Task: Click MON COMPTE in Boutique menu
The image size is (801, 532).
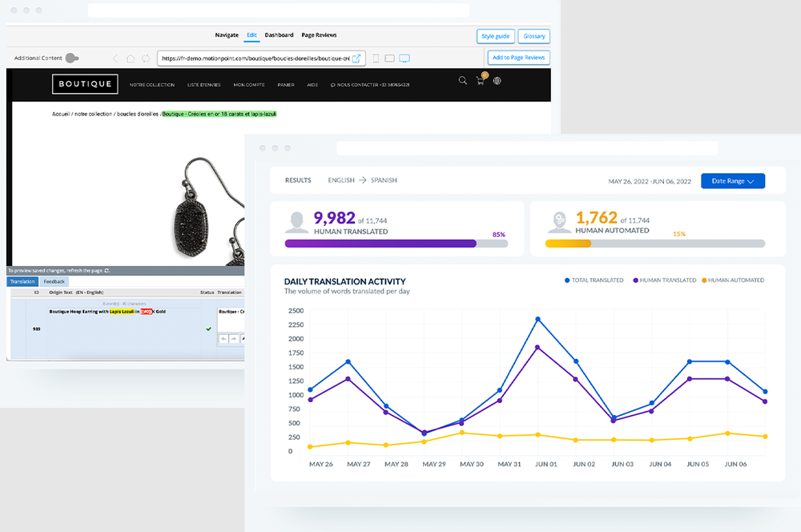Action: click(249, 85)
